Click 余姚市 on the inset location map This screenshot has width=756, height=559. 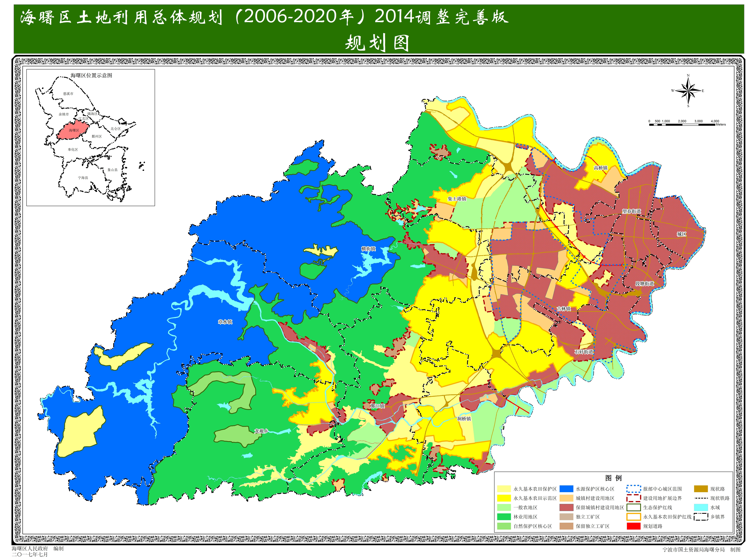(64, 114)
